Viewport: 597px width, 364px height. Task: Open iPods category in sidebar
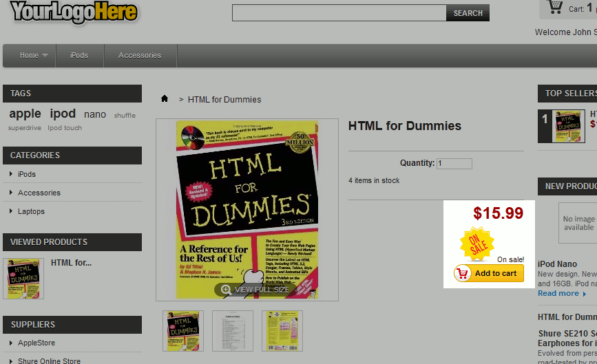click(x=27, y=174)
